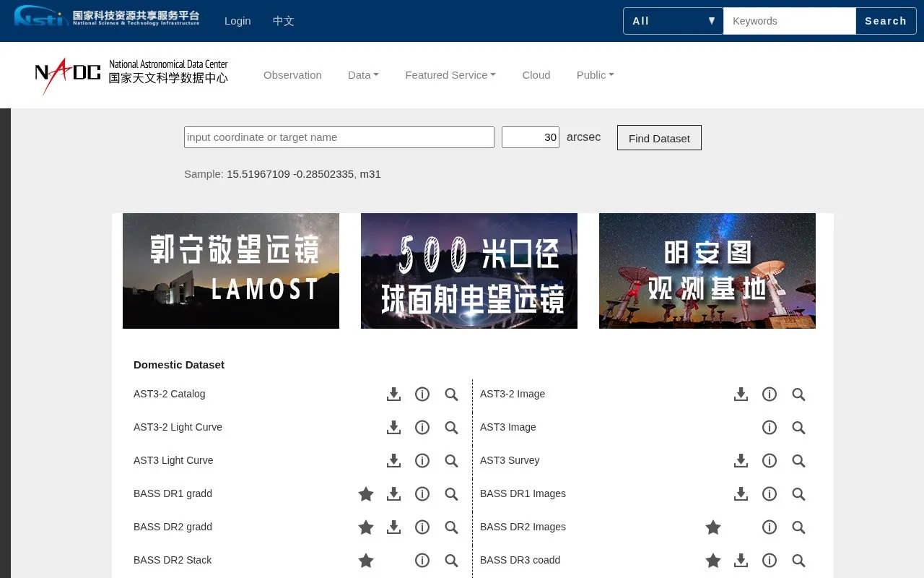Use sample coordinate 15.51967109 -0.28502335

(290, 174)
